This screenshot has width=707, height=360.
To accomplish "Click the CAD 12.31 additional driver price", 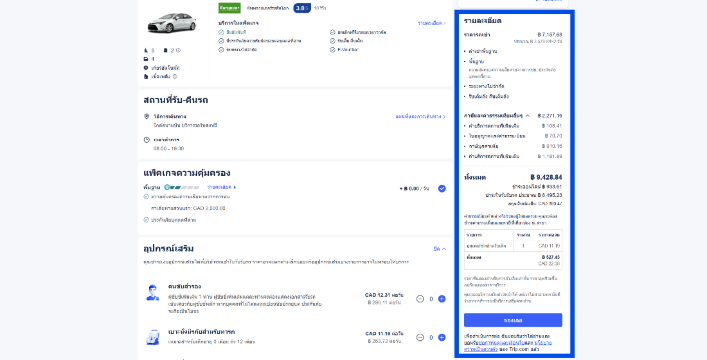I will pos(384,295).
